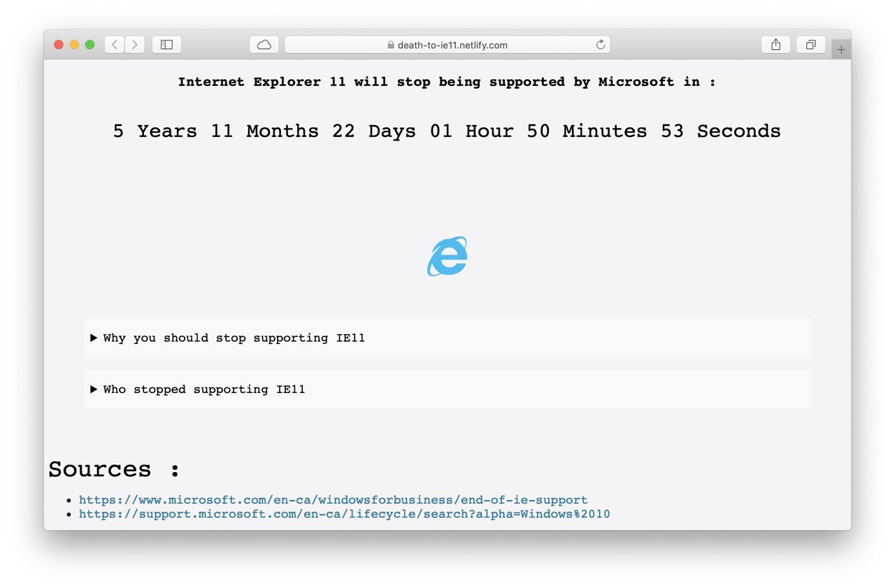Expand 'Who stopped supporting IE11' section
Viewport: 895px width, 588px height.
pyautogui.click(x=447, y=389)
